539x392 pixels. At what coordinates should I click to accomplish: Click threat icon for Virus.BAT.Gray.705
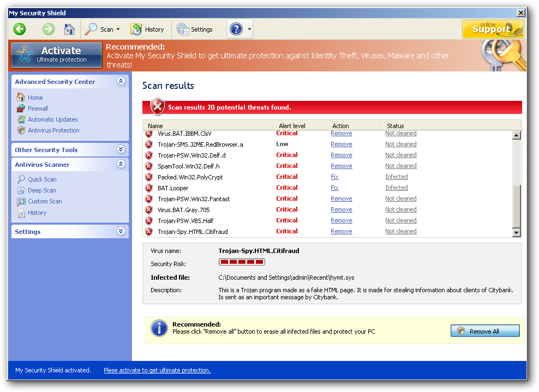149,210
